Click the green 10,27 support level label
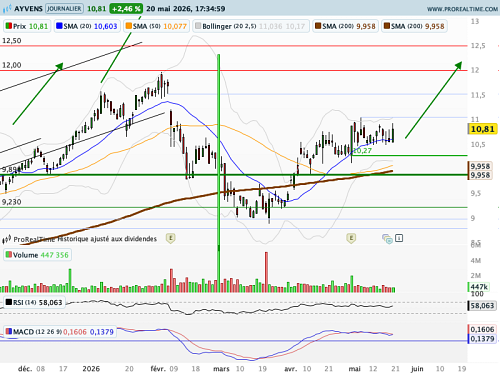The height and width of the screenshot is (375, 500). click(363, 151)
